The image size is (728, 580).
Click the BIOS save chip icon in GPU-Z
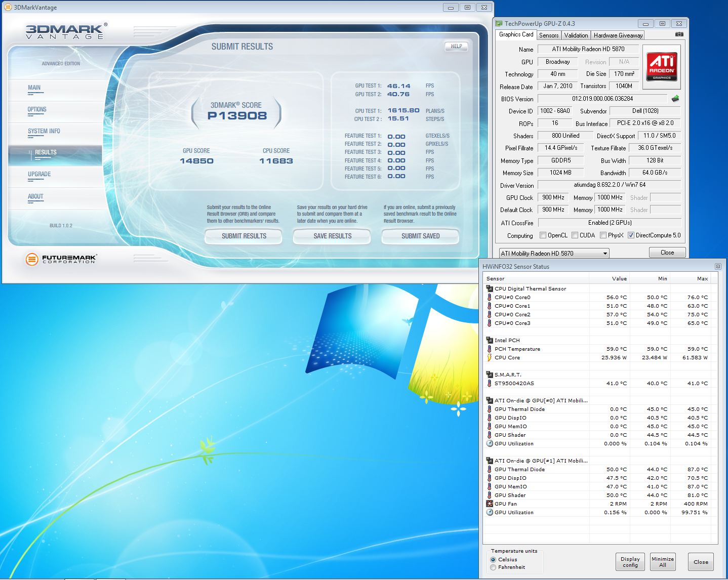point(675,99)
